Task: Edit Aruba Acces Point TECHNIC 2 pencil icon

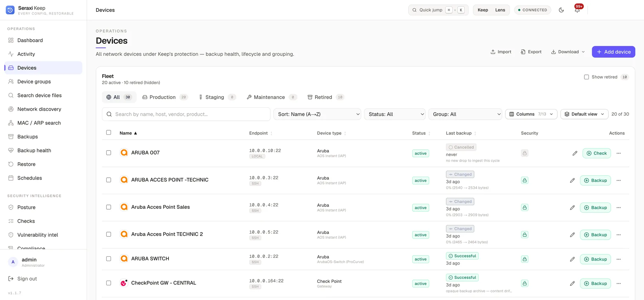Action: tap(572, 235)
